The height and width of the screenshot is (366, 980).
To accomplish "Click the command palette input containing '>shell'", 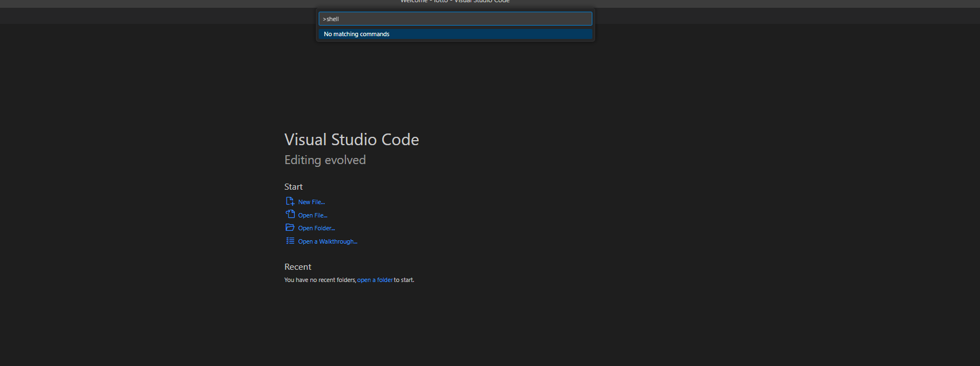I will [x=455, y=19].
